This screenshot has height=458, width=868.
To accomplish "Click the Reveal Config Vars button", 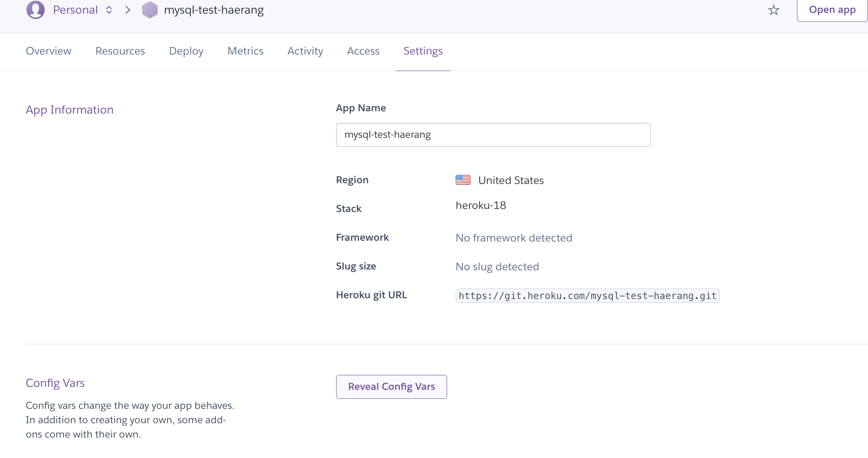I will click(x=391, y=386).
